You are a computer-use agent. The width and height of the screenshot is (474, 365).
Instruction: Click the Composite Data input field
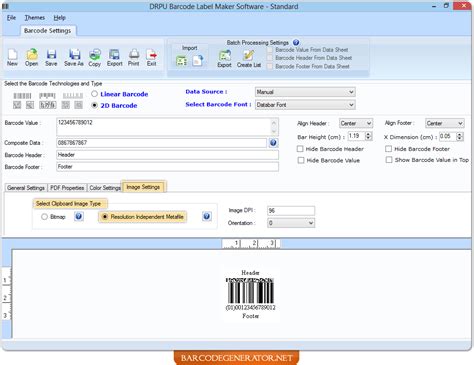161,143
